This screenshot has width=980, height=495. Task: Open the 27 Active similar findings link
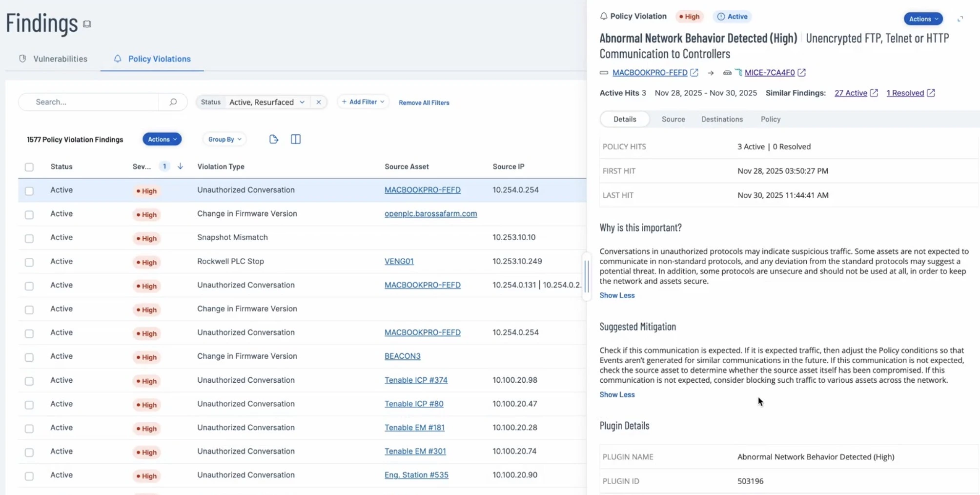851,93
